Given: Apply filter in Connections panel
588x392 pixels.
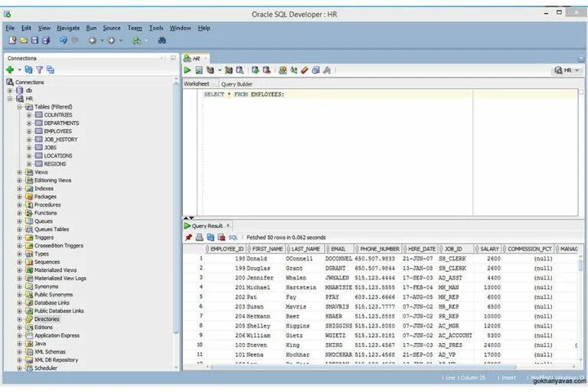Looking at the screenshot, I should (39, 70).
